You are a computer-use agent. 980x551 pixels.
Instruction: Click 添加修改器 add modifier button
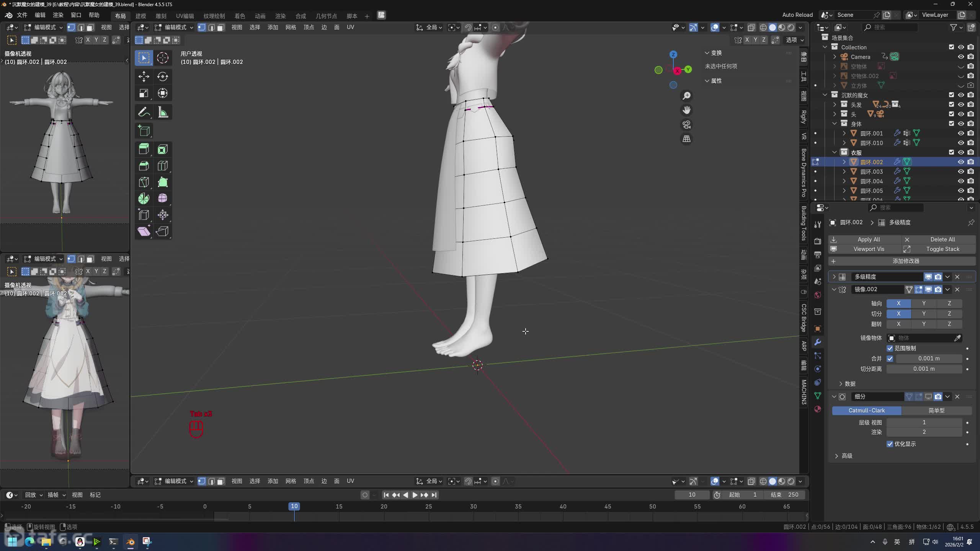point(905,261)
